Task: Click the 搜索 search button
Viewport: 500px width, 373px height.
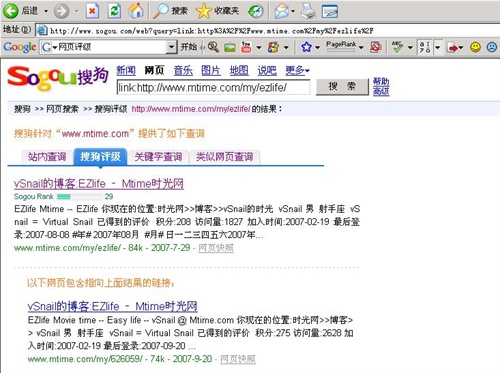Action: [x=342, y=87]
